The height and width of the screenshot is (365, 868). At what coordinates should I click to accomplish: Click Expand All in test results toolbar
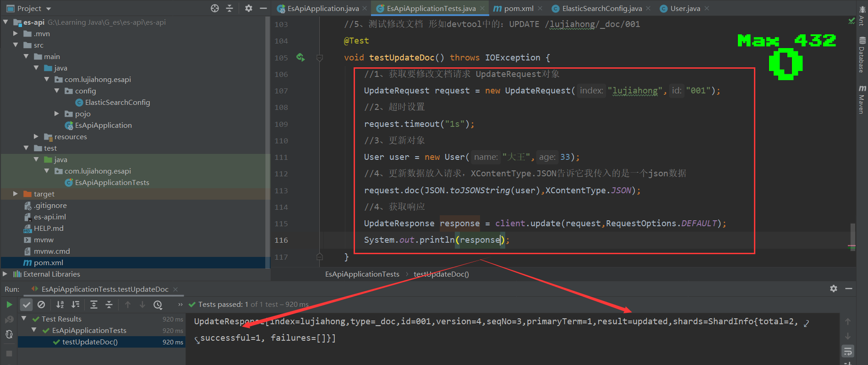tap(94, 305)
